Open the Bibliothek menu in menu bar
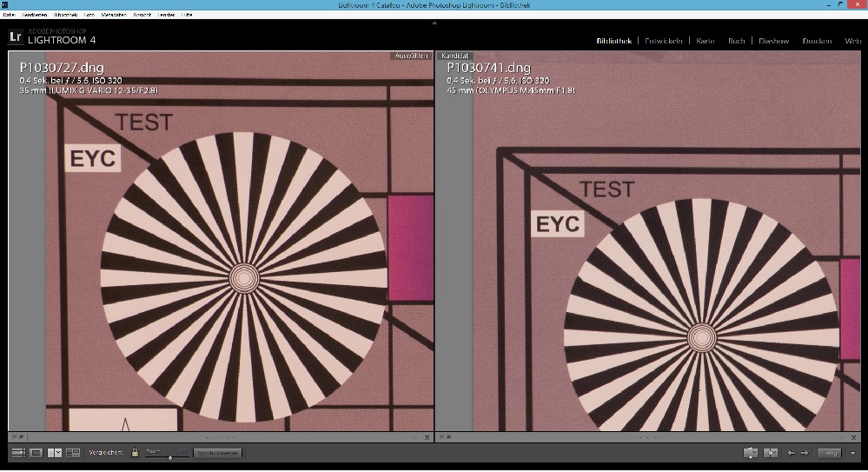This screenshot has width=868, height=472. (66, 15)
